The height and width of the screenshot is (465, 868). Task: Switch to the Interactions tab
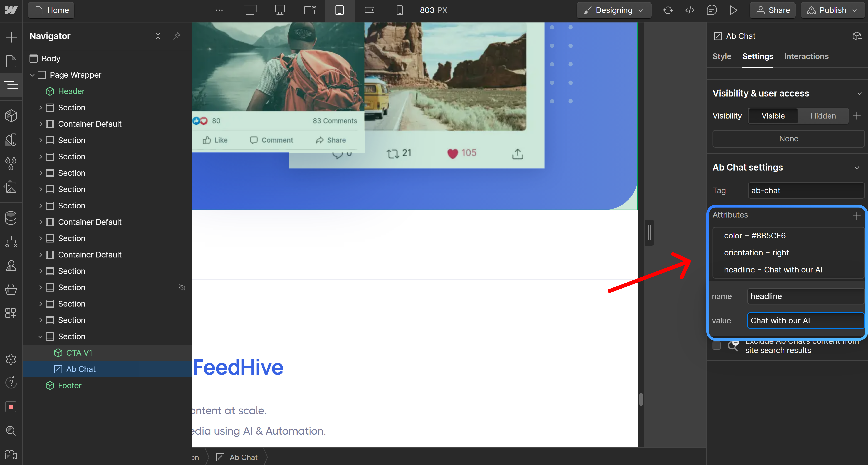[x=806, y=56]
